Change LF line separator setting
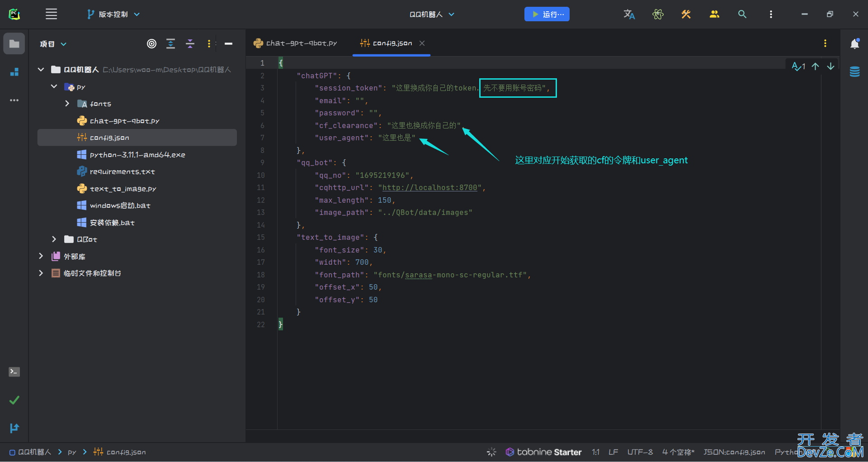The image size is (868, 462). tap(613, 452)
